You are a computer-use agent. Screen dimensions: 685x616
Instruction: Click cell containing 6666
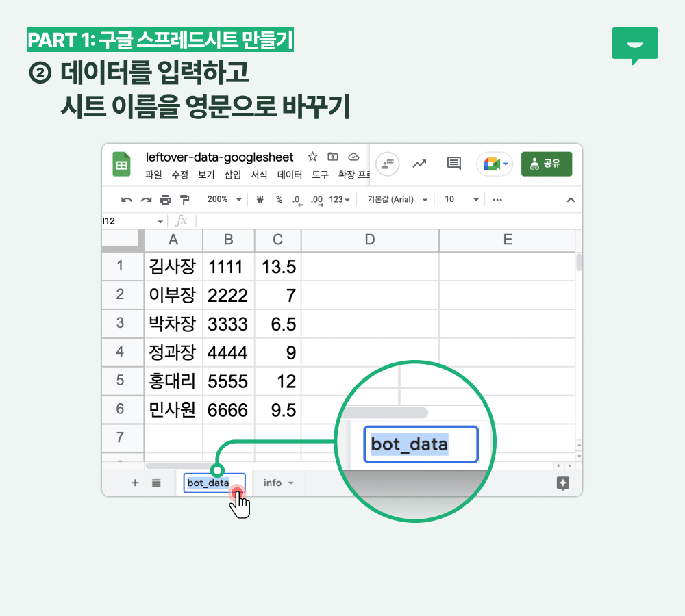[x=229, y=410]
